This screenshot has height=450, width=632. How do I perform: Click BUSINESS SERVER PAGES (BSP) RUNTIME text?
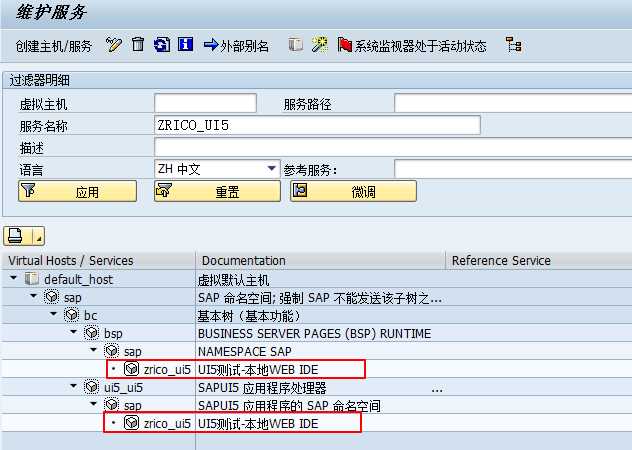tap(314, 334)
